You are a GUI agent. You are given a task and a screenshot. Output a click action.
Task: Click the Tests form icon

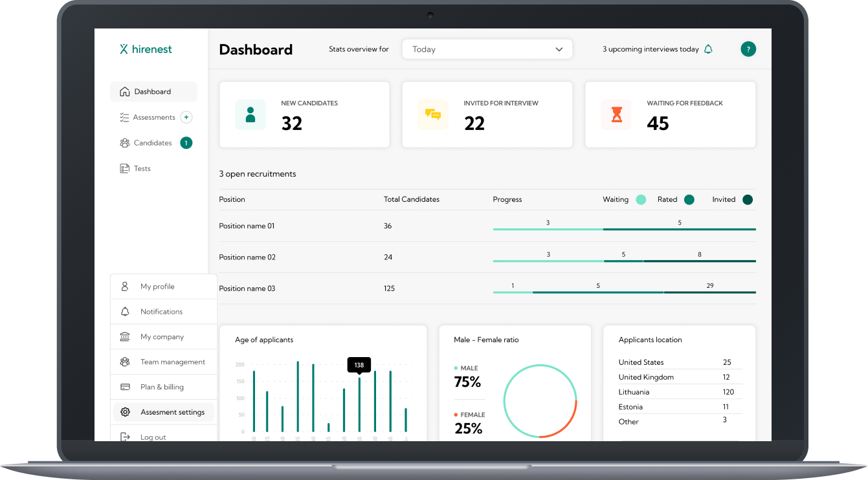click(x=125, y=168)
